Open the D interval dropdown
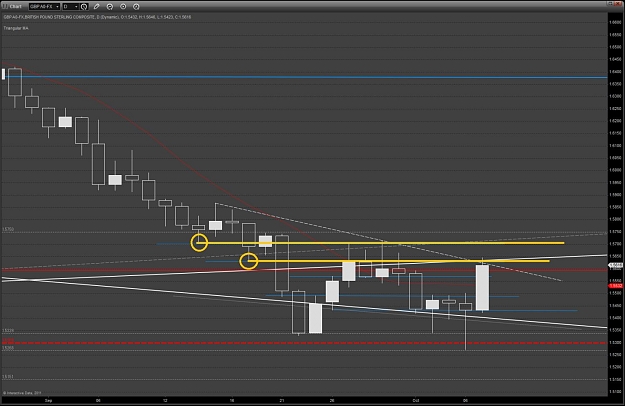 click(x=71, y=6)
